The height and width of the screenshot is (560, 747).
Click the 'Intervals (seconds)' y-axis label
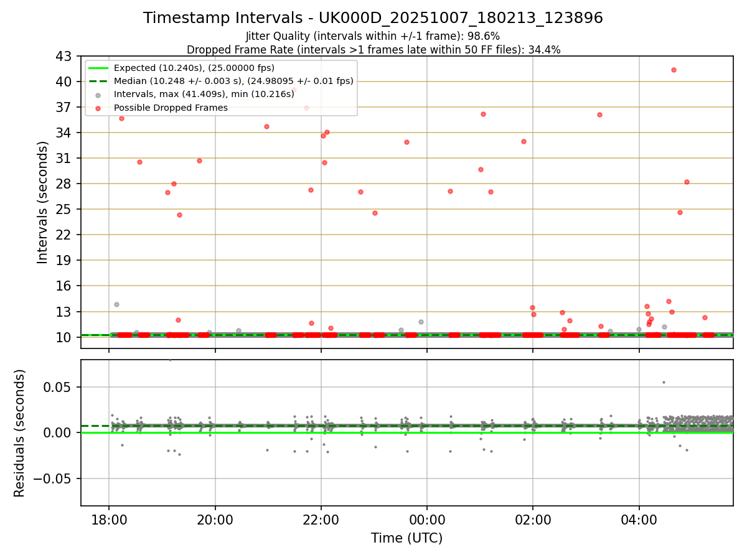click(42, 202)
